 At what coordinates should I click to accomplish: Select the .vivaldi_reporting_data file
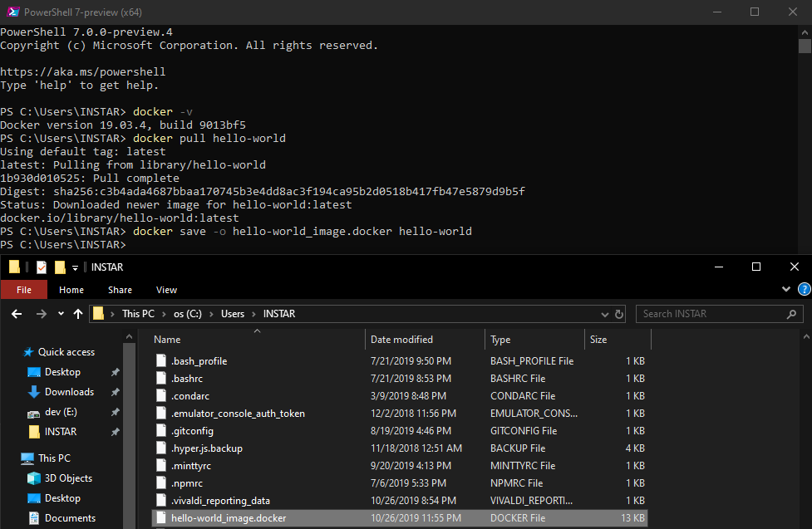click(400, 501)
